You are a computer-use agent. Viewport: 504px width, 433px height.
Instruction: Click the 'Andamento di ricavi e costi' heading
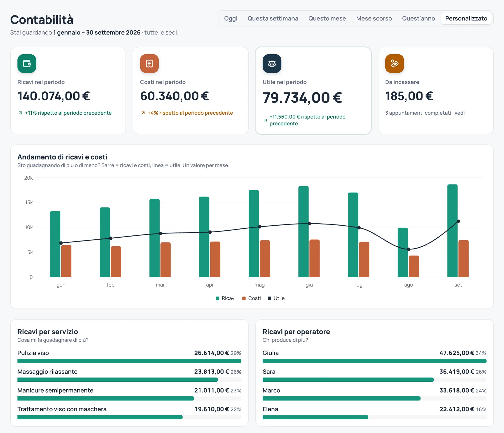(62, 157)
